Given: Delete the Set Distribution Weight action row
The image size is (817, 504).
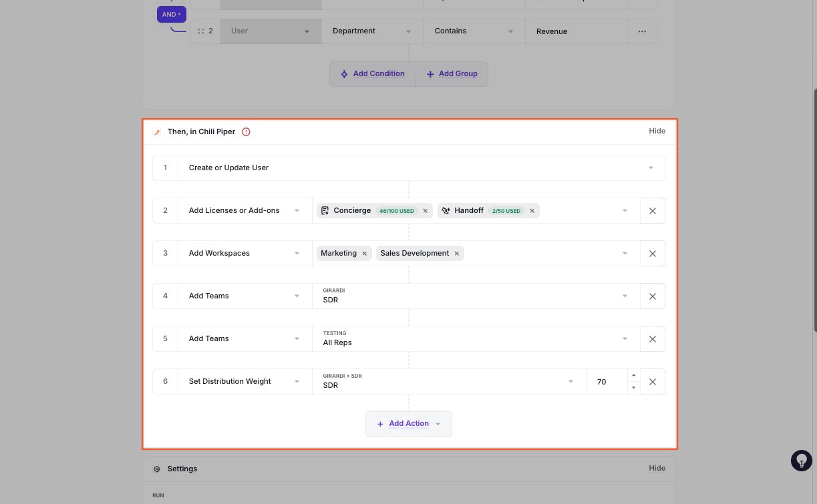Looking at the screenshot, I should tap(653, 382).
